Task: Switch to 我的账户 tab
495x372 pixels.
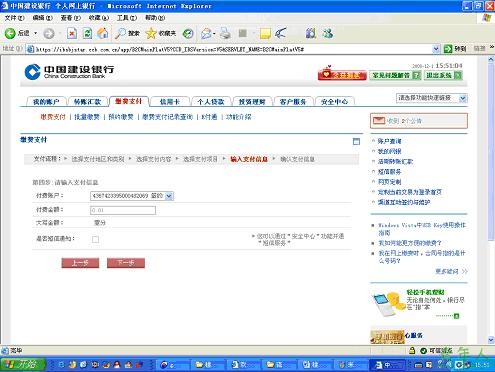Action: coord(46,102)
